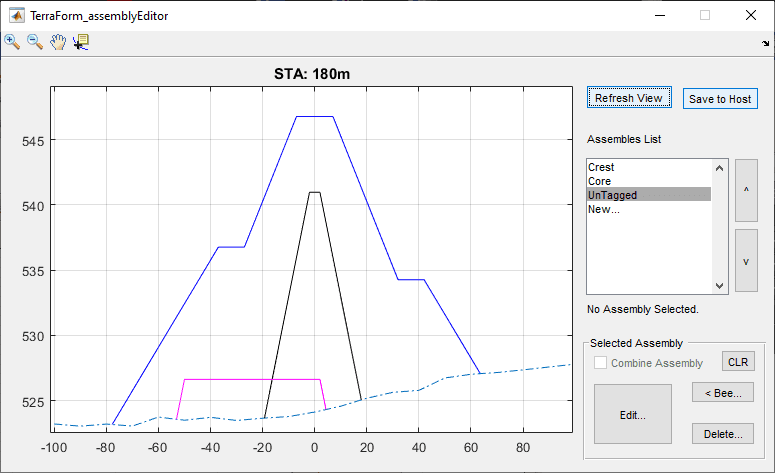Viewport: 775px width, 473px height.
Task: Click the MATLAB logo in title bar
Action: [14, 15]
